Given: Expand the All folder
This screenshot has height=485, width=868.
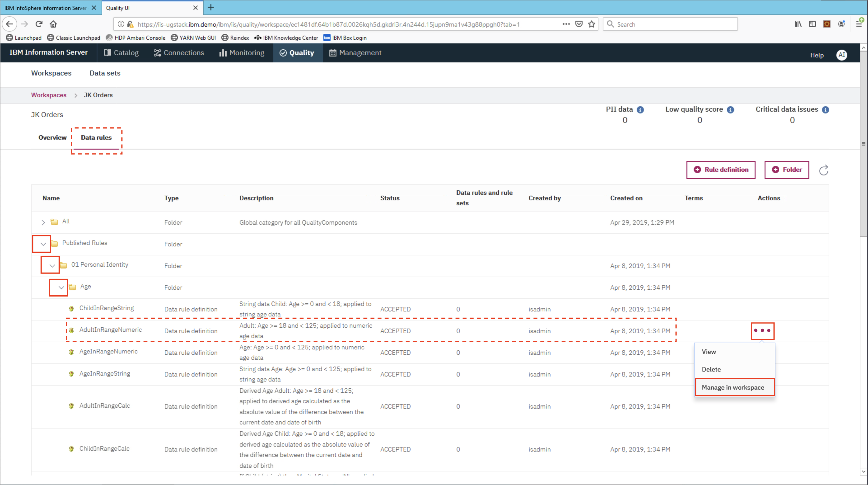Looking at the screenshot, I should 43,222.
